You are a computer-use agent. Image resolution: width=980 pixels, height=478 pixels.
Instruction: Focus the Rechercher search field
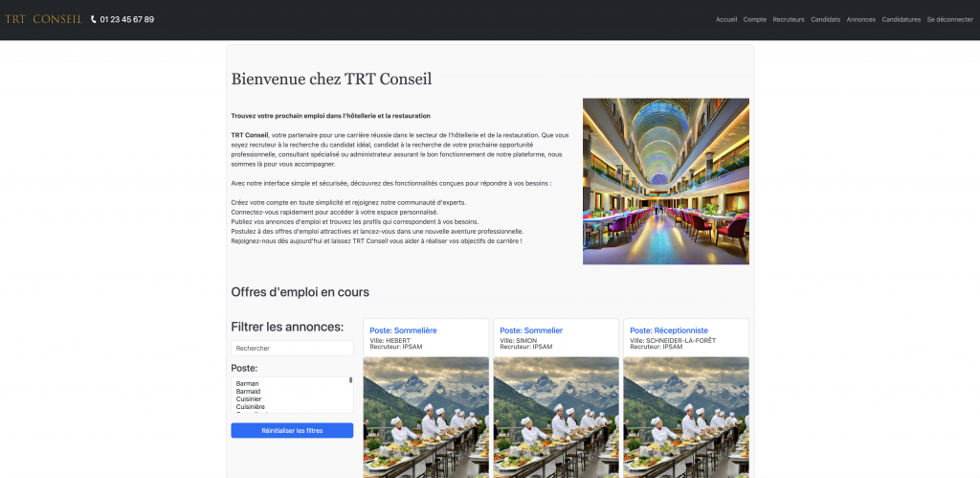(292, 349)
